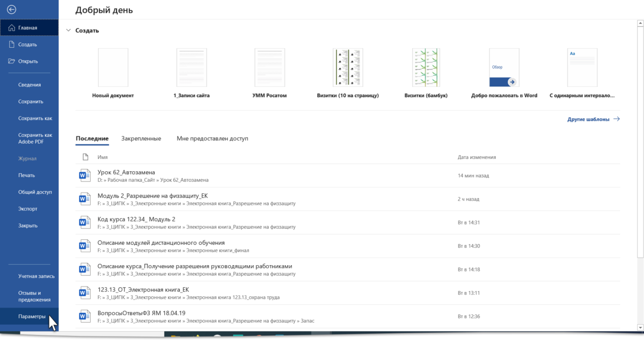Viewport: 644px width, 344px height.
Task: Click Word icon beside Код курса 122.34_ Модуль 2
Action: pos(84,222)
